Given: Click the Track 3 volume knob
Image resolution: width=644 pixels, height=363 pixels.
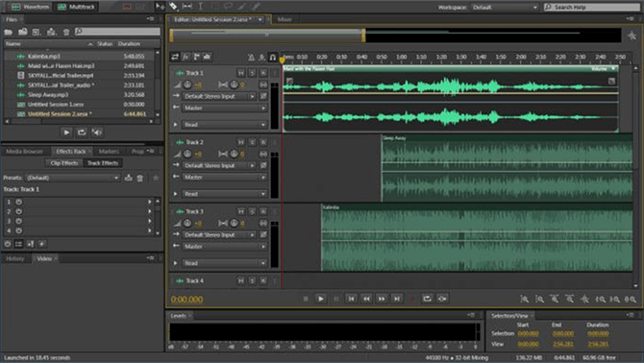Looking at the screenshot, I should click(187, 223).
